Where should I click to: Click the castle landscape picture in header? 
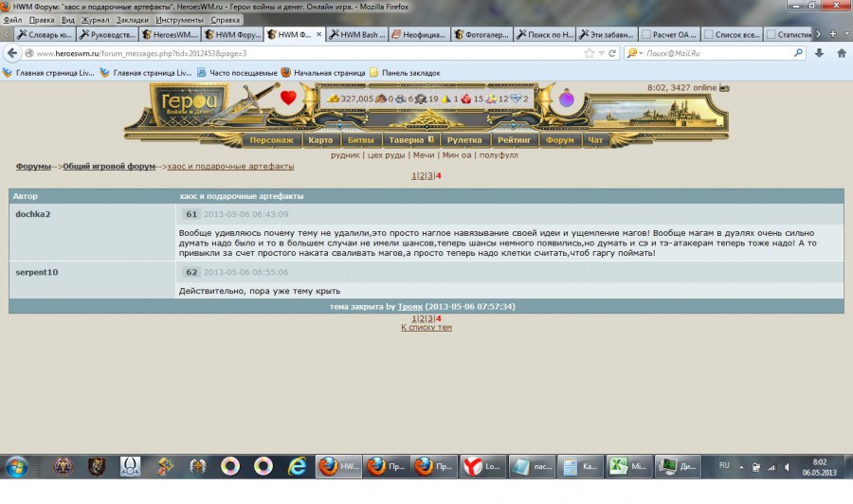coord(657,112)
